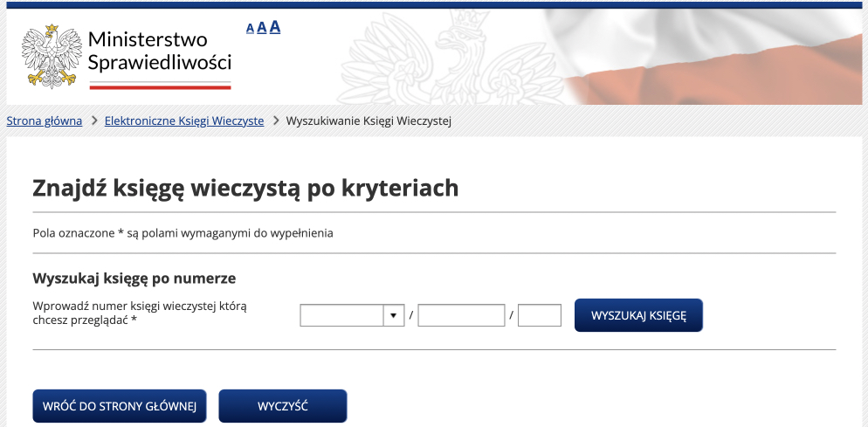Clear the form with WYCZYŚĆ button
Screen dimensions: 868x427
pyautogui.click(x=282, y=407)
